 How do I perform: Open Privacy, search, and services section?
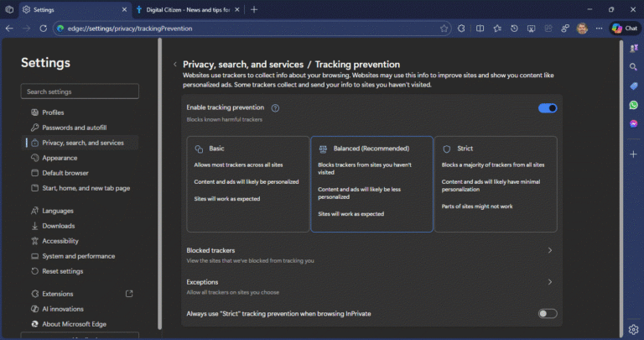(x=80, y=143)
